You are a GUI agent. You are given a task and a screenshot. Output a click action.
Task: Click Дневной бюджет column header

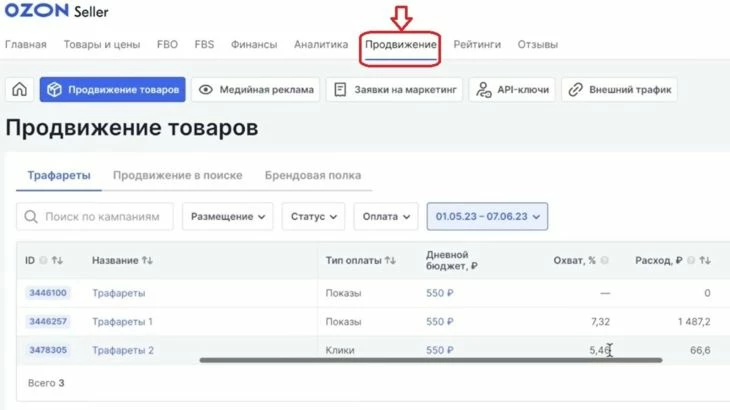(x=452, y=260)
